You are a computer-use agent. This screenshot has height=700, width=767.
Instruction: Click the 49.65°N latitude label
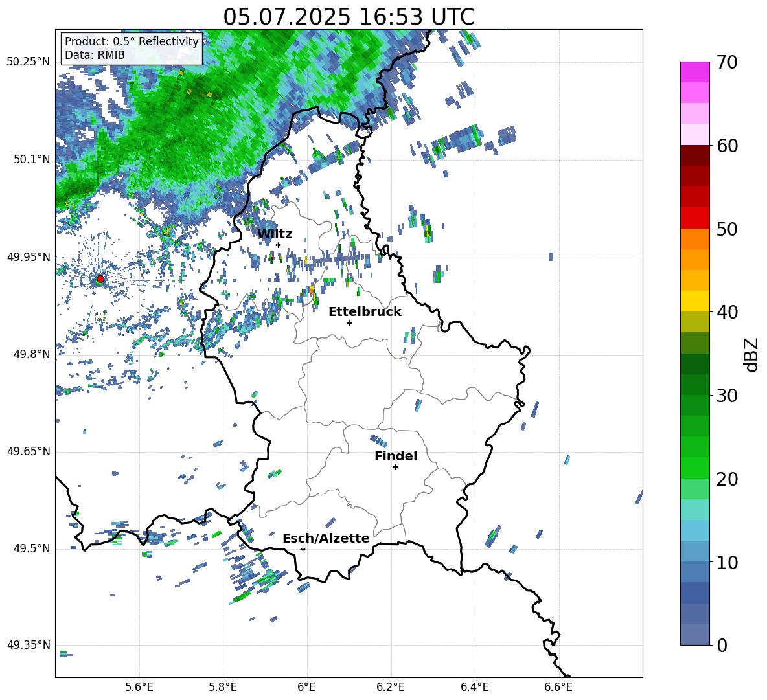(29, 451)
